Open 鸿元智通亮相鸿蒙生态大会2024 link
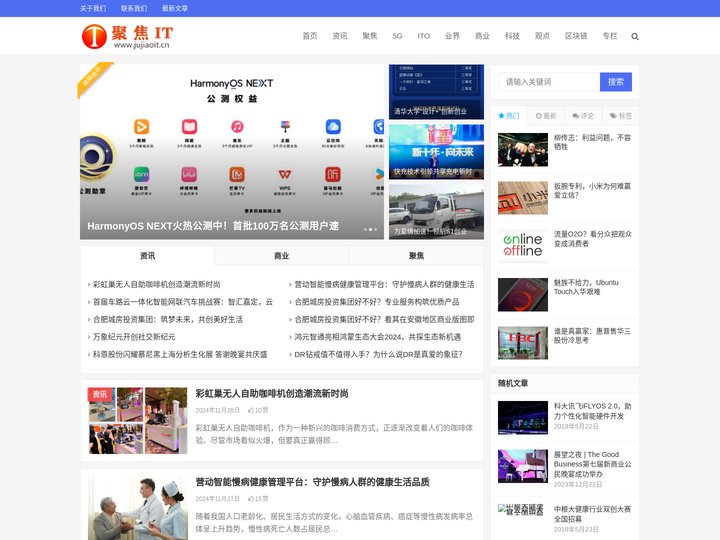Viewport: 720px width, 540px height. pos(377,337)
